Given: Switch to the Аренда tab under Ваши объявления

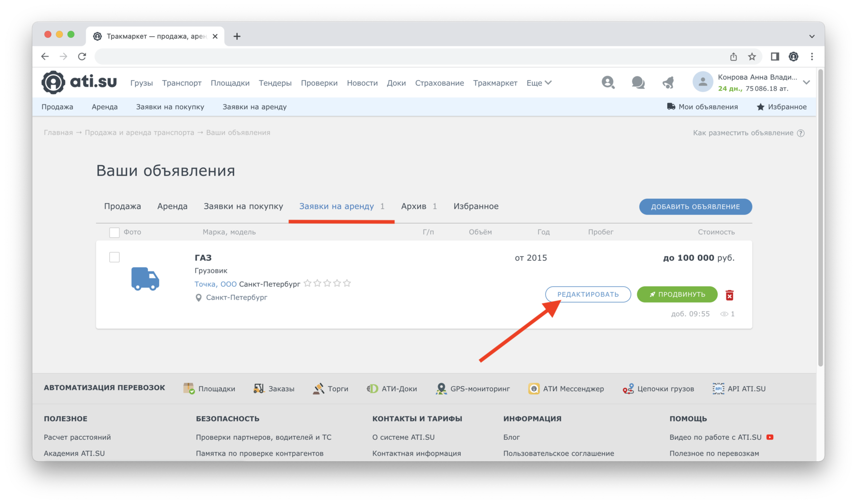Looking at the screenshot, I should pyautogui.click(x=172, y=206).
